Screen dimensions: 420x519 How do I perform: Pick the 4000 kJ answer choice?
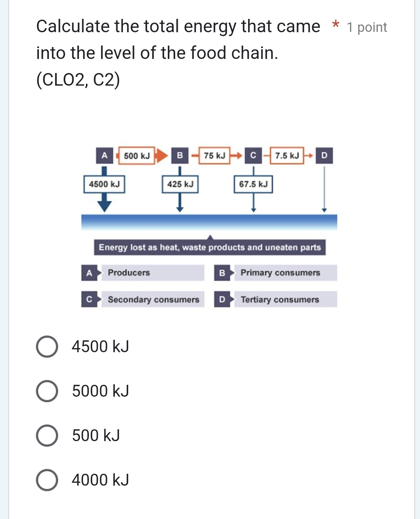click(47, 480)
